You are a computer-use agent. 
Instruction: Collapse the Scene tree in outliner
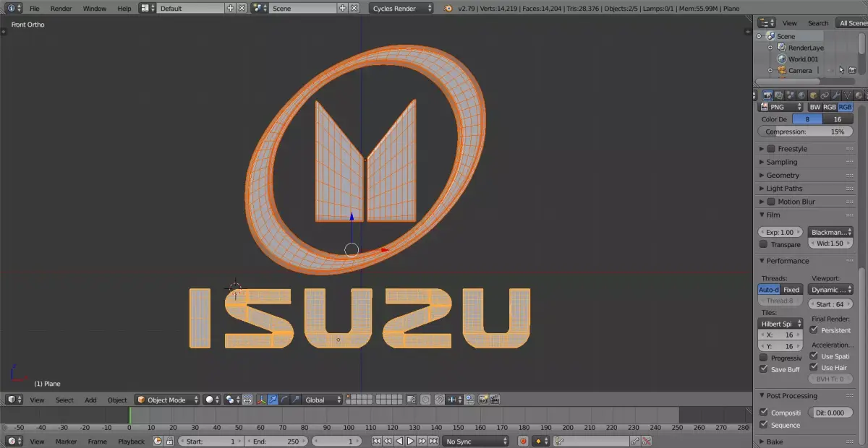[759, 36]
